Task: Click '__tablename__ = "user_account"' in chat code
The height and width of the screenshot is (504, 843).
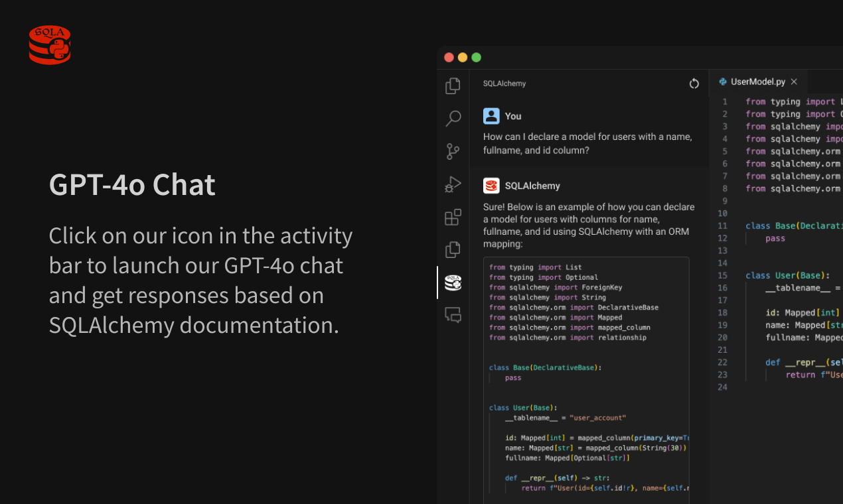Action: 566,417
